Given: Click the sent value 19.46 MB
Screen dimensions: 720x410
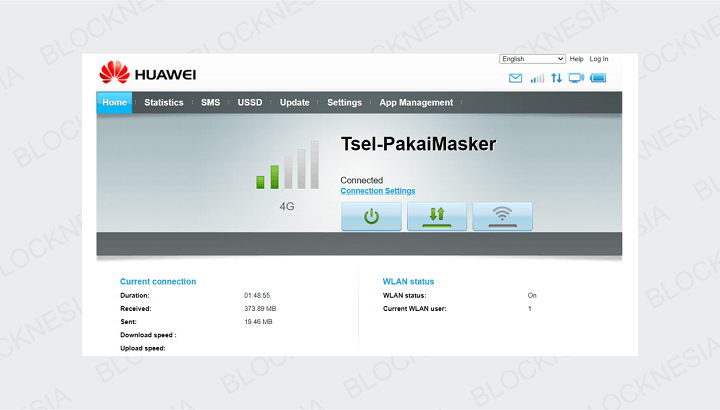Looking at the screenshot, I should (258, 321).
